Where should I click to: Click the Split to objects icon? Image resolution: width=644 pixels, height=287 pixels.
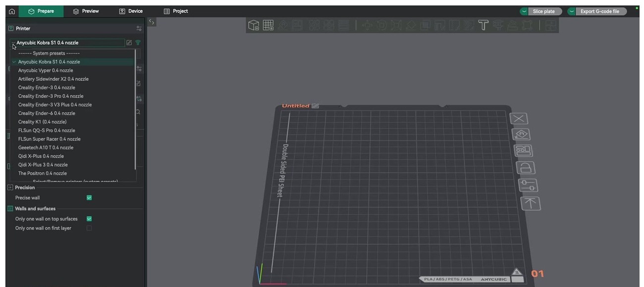316,25
